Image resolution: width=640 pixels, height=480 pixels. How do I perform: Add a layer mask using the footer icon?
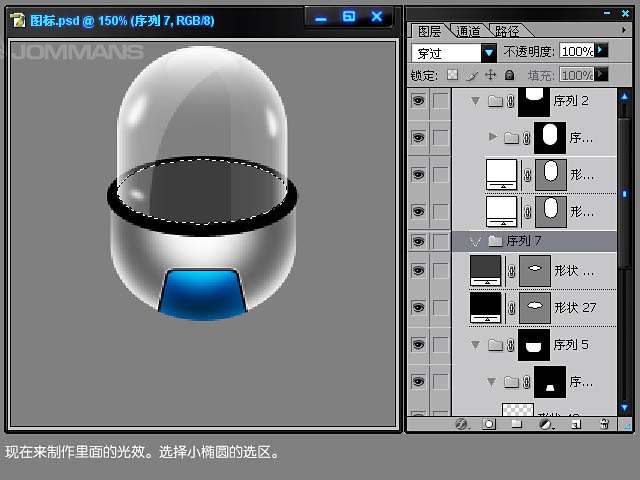tap(489, 424)
